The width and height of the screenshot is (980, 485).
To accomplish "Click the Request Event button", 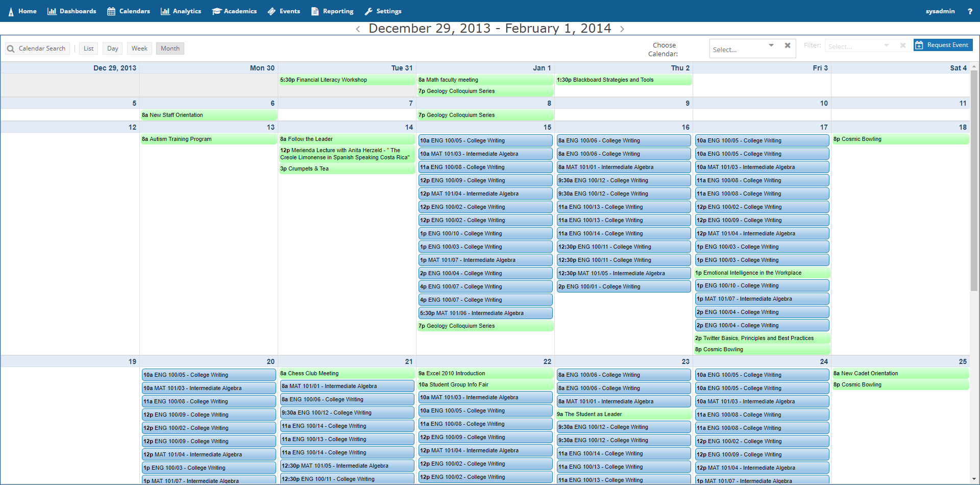I will click(943, 45).
